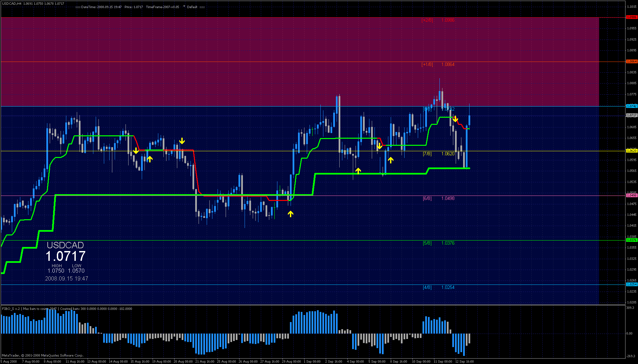638x364 pixels.
Task: Click the yellow down arrow beside the 1.0742 label
Action: 455,119
